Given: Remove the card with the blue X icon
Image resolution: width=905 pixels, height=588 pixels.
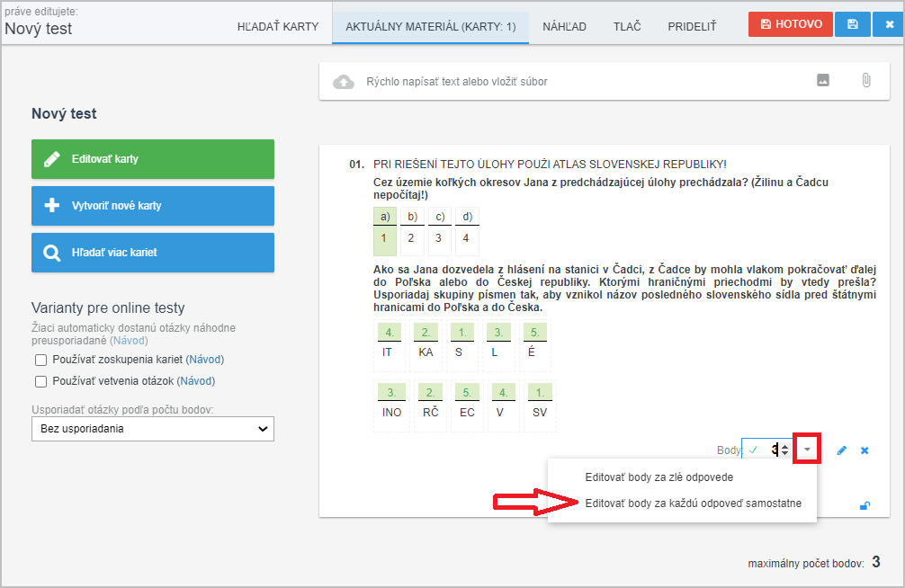Looking at the screenshot, I should 865,450.
